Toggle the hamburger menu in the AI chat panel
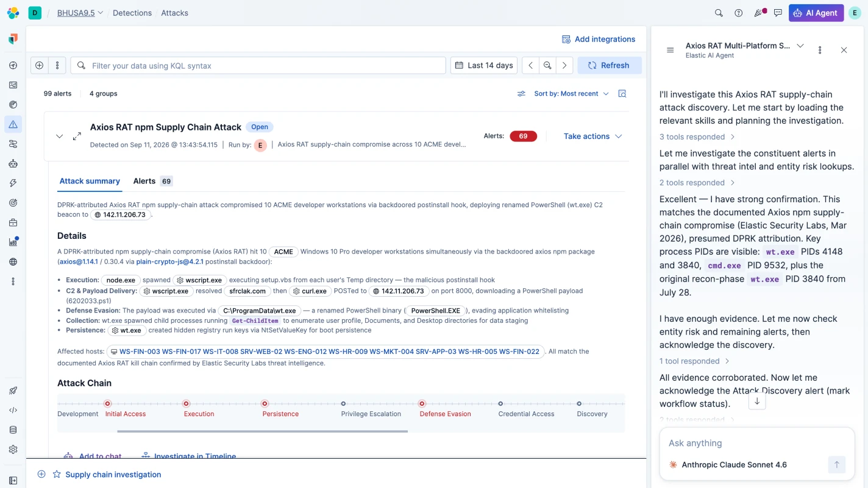Screen dimensions: 868x488 pos(671,50)
